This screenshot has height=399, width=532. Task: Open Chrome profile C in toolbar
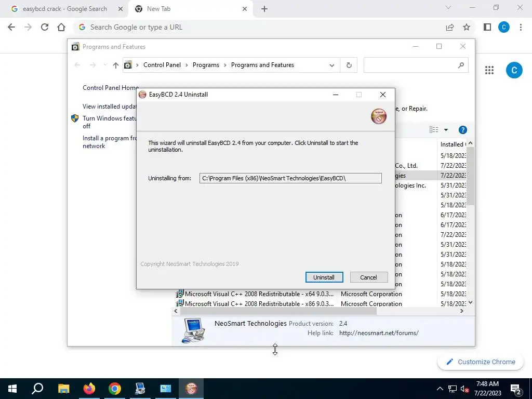504,27
